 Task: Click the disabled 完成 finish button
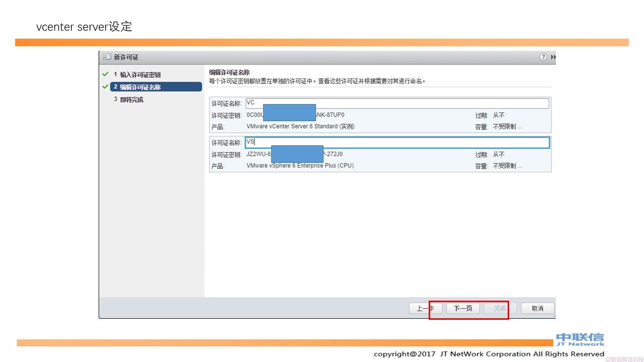500,308
